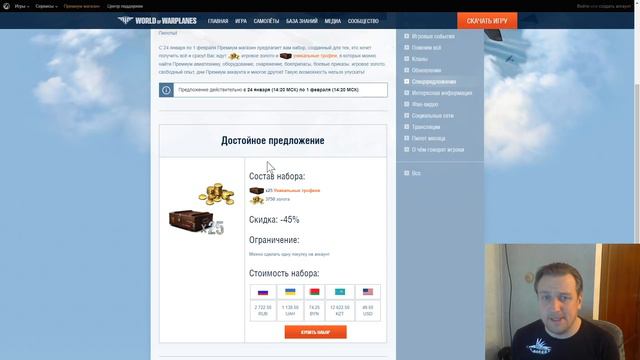The image size is (640, 360).
Task: Open the Премиум магазин link
Action: coord(82,7)
